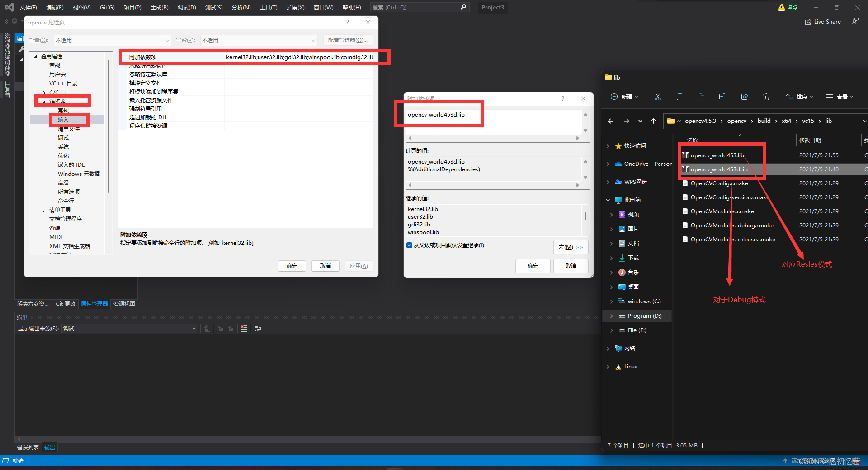Screen dimensions: 868x470
Task: Cancel the Additional Dependencies dialog
Action: (x=571, y=266)
